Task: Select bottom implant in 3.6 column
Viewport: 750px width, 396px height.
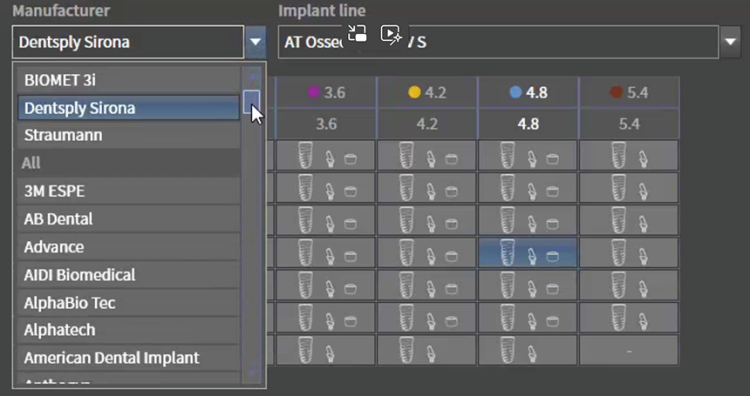Action: (326, 350)
